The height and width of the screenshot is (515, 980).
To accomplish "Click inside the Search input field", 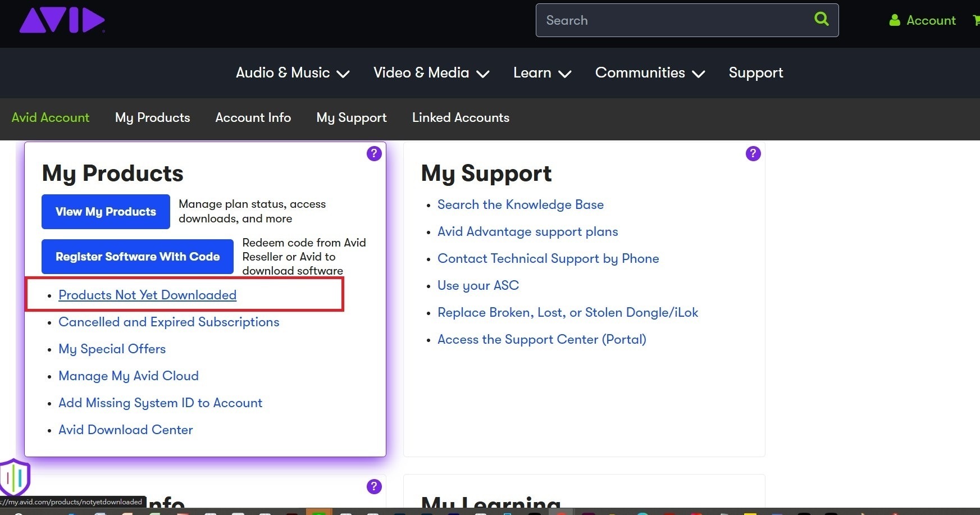I will (674, 20).
